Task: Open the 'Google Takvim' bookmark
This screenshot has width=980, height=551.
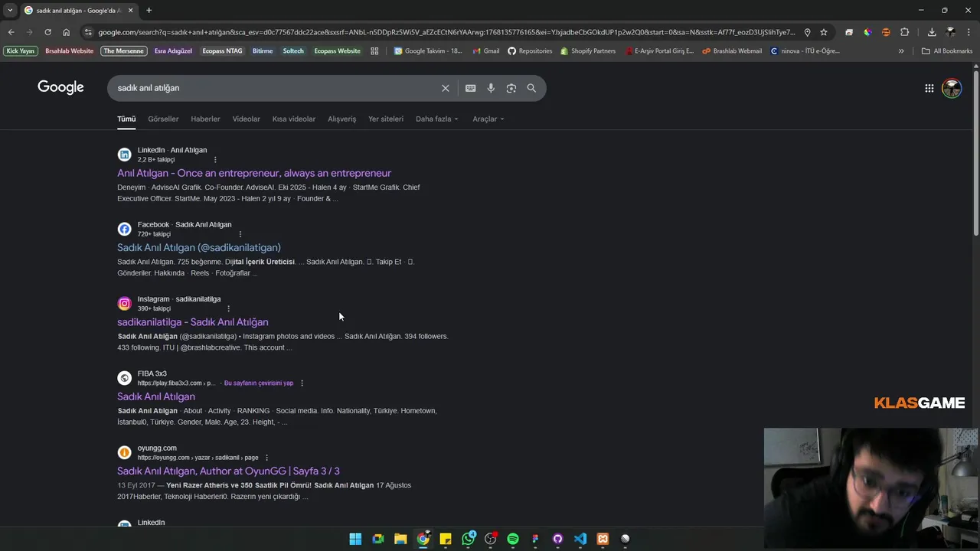Action: click(x=428, y=51)
